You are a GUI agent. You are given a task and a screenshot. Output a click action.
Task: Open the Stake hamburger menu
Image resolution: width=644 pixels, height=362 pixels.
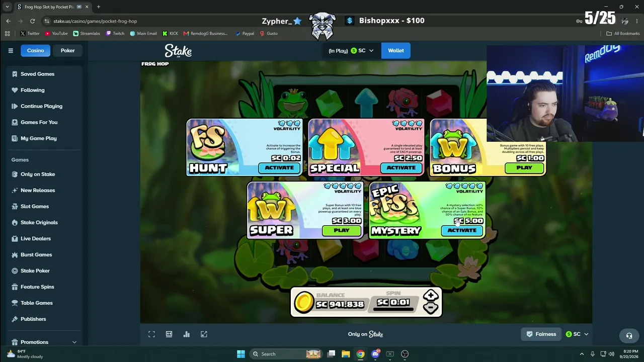pos(11,50)
